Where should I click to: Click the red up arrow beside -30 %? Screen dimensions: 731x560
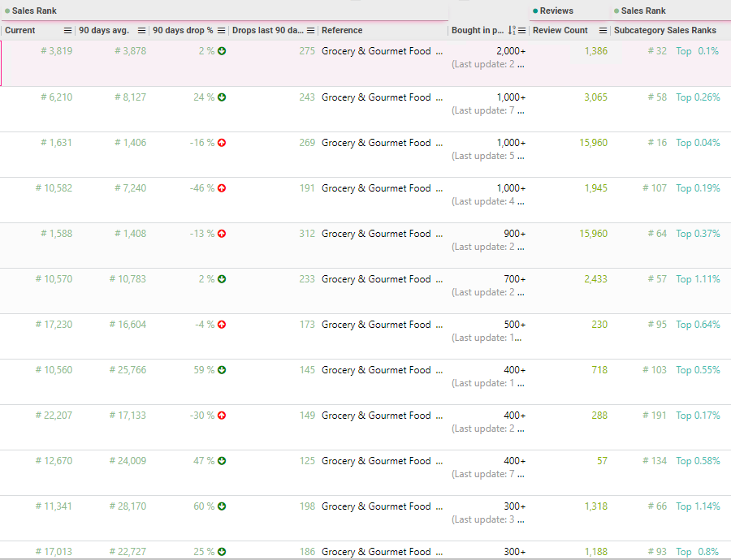[222, 416]
